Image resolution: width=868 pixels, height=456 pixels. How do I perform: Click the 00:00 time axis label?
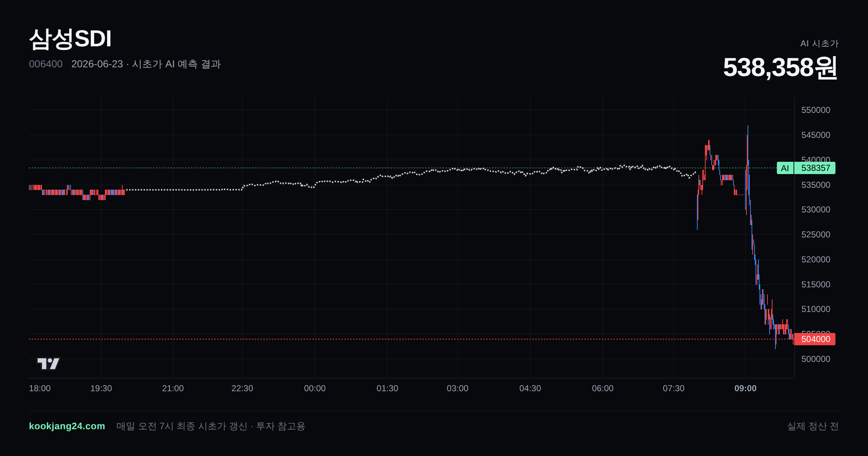tap(315, 388)
